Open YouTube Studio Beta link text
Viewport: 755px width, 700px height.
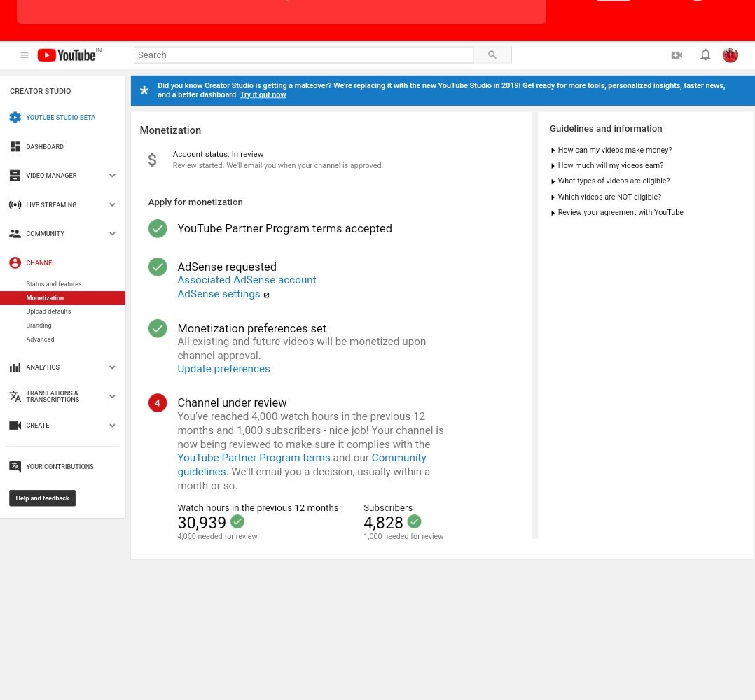click(61, 118)
